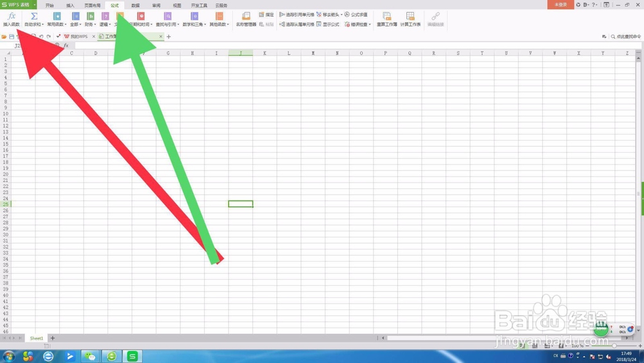
Task: Switch to the 数据 ribbon tab
Action: [x=135, y=5]
